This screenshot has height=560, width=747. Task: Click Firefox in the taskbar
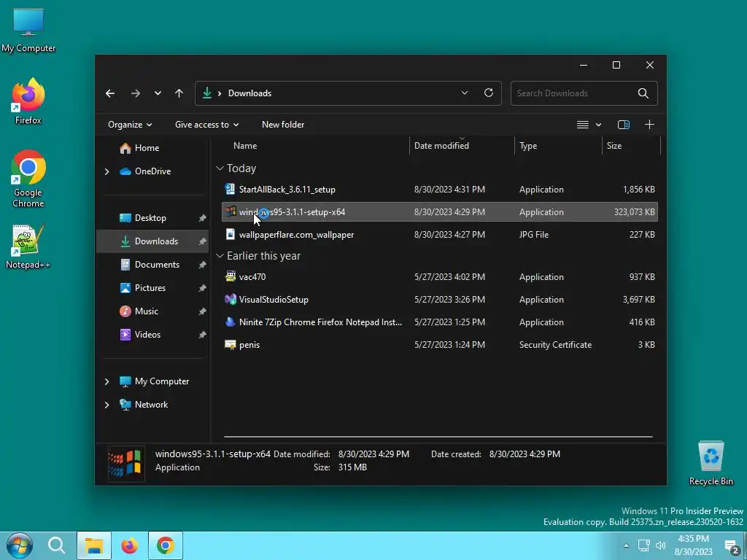pyautogui.click(x=129, y=545)
